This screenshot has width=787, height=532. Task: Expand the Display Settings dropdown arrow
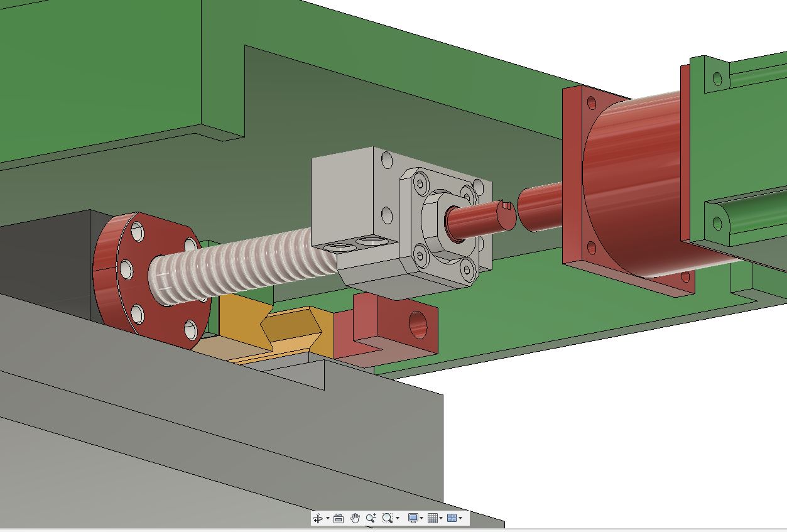pos(421,518)
